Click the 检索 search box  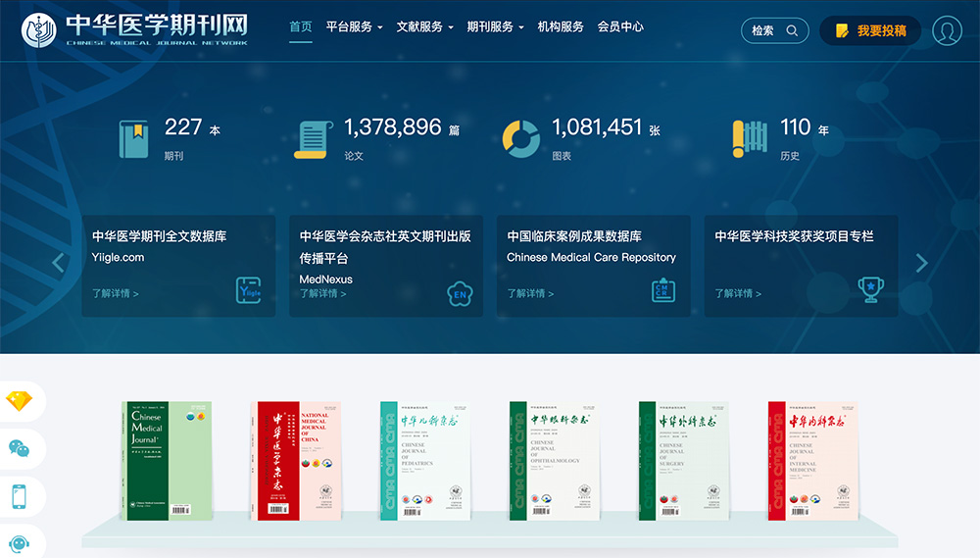(x=775, y=30)
